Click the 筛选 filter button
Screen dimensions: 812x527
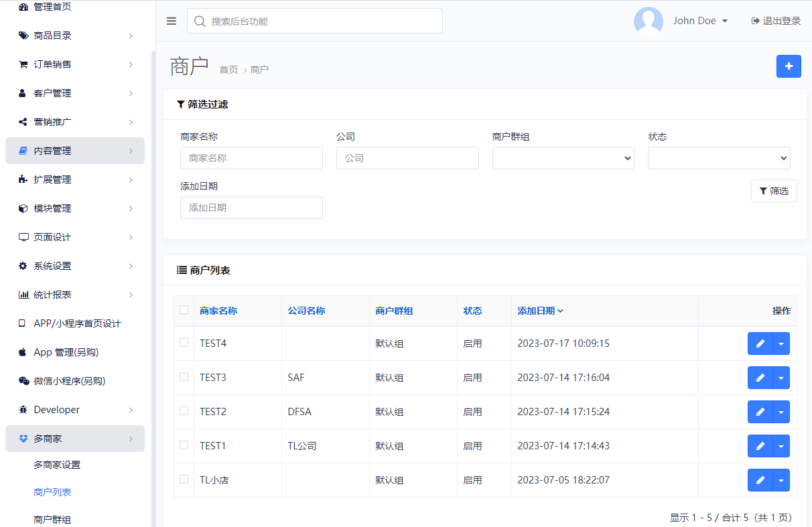(x=774, y=191)
